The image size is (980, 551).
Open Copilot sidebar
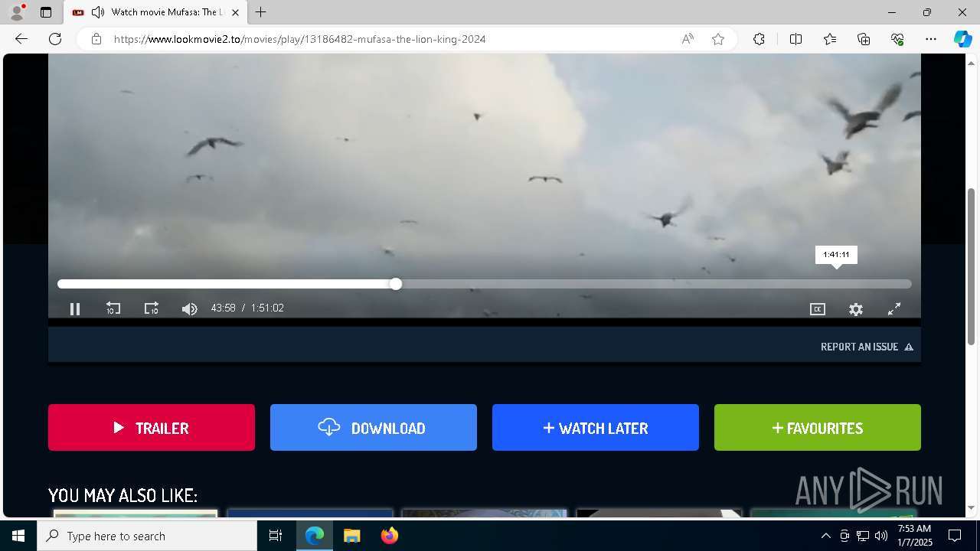962,39
